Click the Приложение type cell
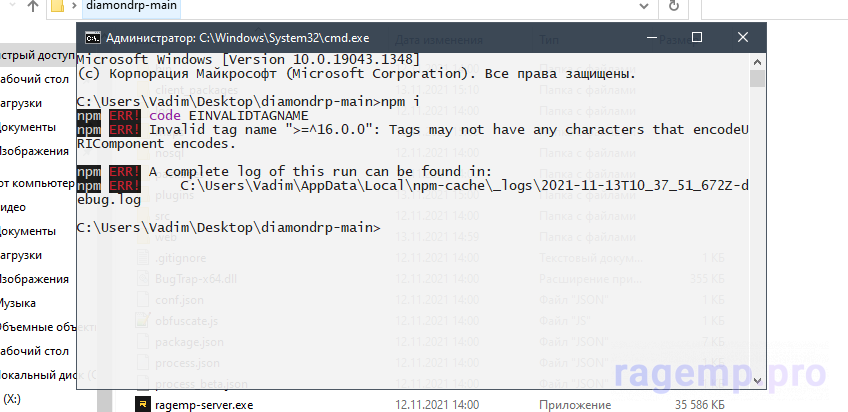 tap(575, 404)
